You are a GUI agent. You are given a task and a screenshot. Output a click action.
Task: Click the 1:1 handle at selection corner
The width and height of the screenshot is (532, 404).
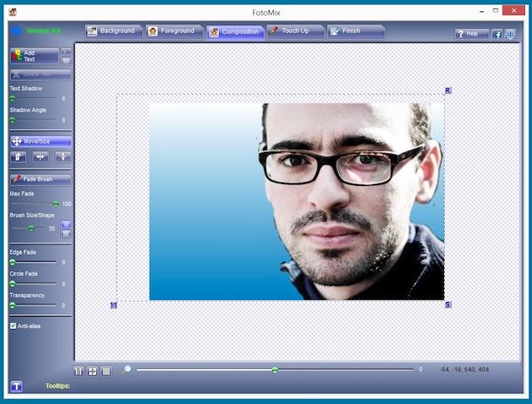(x=113, y=305)
